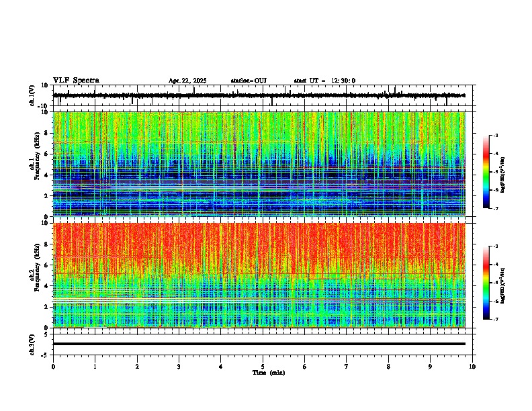Click the time axis tick label "0"
This screenshot has height=411, width=532.
53,367
